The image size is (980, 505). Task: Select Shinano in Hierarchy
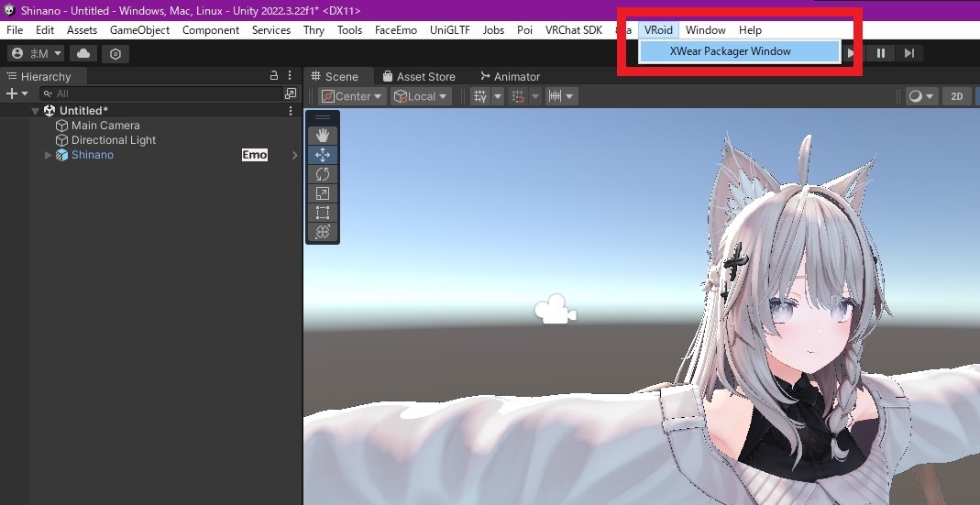coord(93,155)
